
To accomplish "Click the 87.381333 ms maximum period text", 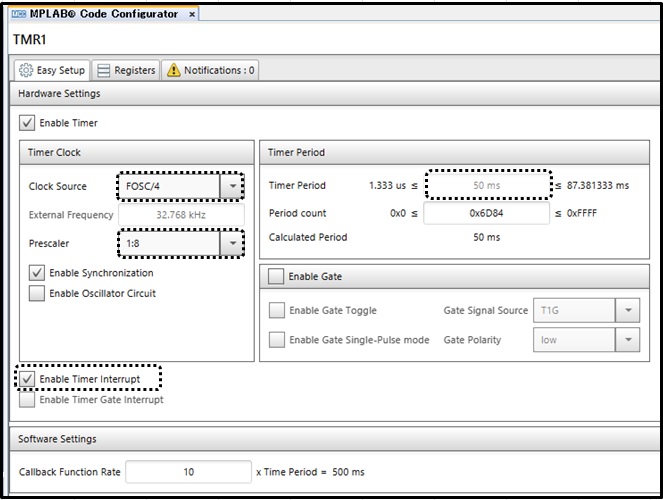I will 598,186.
